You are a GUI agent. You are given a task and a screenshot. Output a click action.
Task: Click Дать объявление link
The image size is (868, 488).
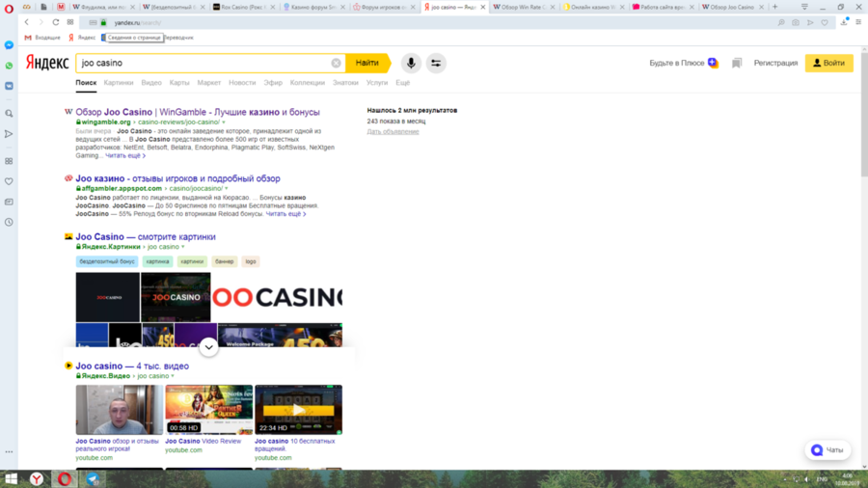[393, 132]
